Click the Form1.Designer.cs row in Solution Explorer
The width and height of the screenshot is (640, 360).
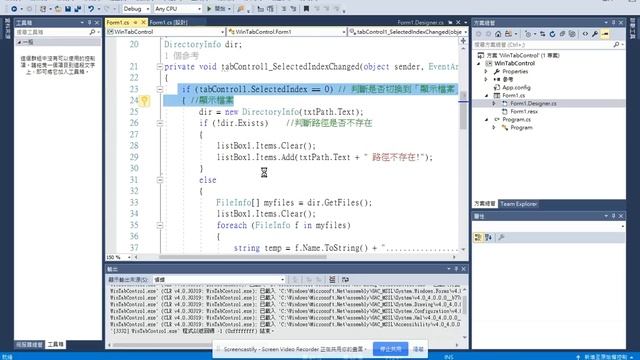pos(549,104)
